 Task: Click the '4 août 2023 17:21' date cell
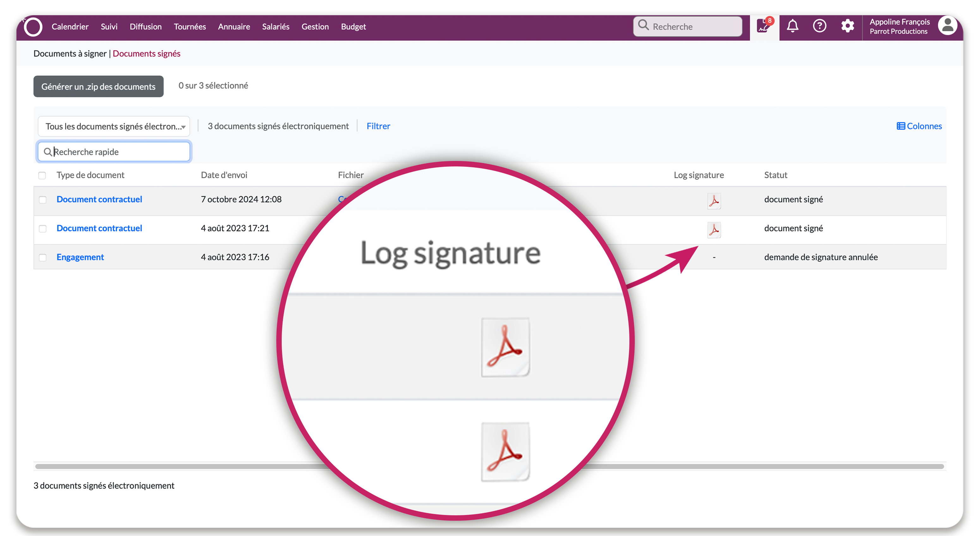pyautogui.click(x=235, y=228)
